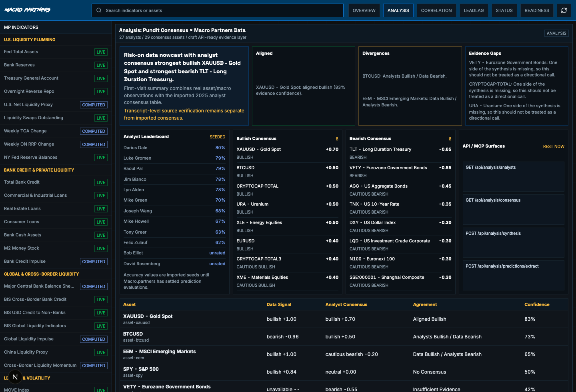Focus the search indicators or assets field

(x=218, y=10)
